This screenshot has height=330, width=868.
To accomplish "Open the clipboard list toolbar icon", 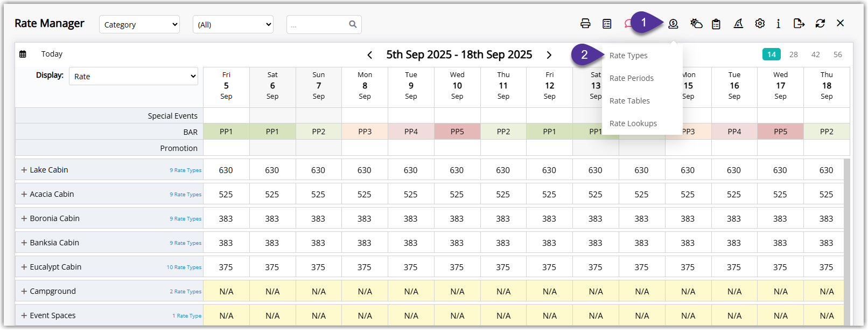I will (x=716, y=24).
